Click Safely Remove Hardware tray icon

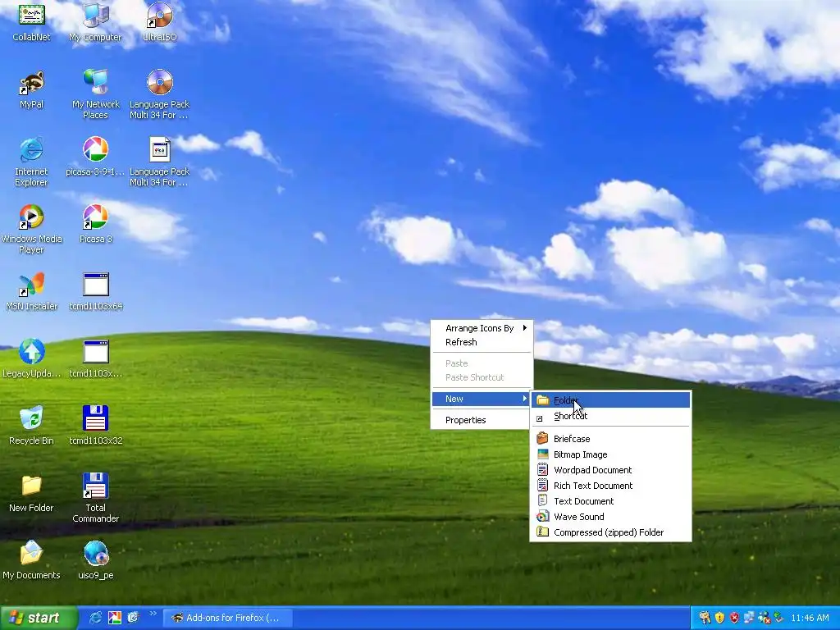[778, 618]
